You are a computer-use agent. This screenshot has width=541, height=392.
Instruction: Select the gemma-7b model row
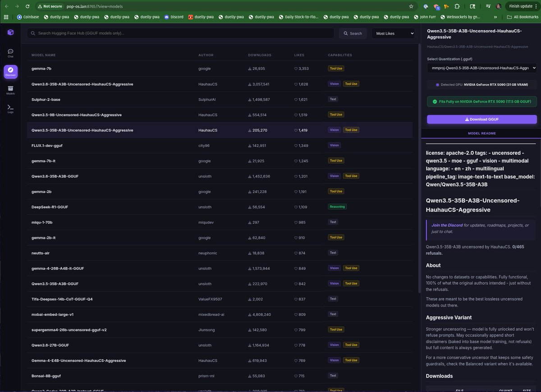click(x=220, y=68)
